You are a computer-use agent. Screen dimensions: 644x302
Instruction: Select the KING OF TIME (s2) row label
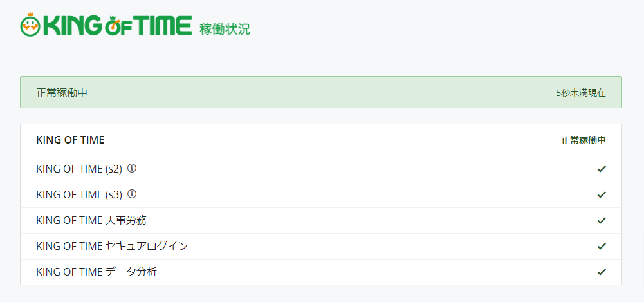(79, 169)
